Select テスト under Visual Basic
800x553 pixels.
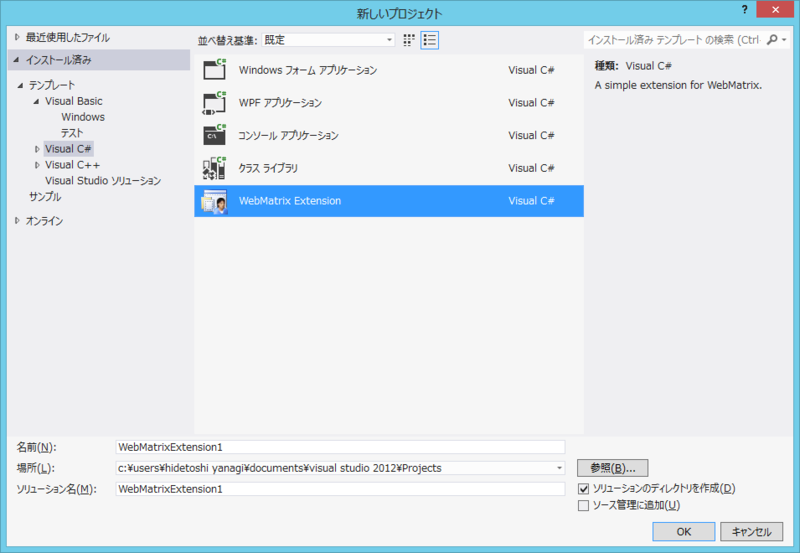(x=72, y=133)
